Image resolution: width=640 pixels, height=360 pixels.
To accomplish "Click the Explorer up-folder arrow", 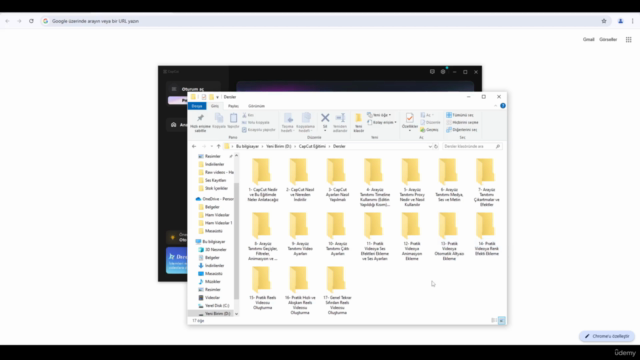I will (218, 146).
